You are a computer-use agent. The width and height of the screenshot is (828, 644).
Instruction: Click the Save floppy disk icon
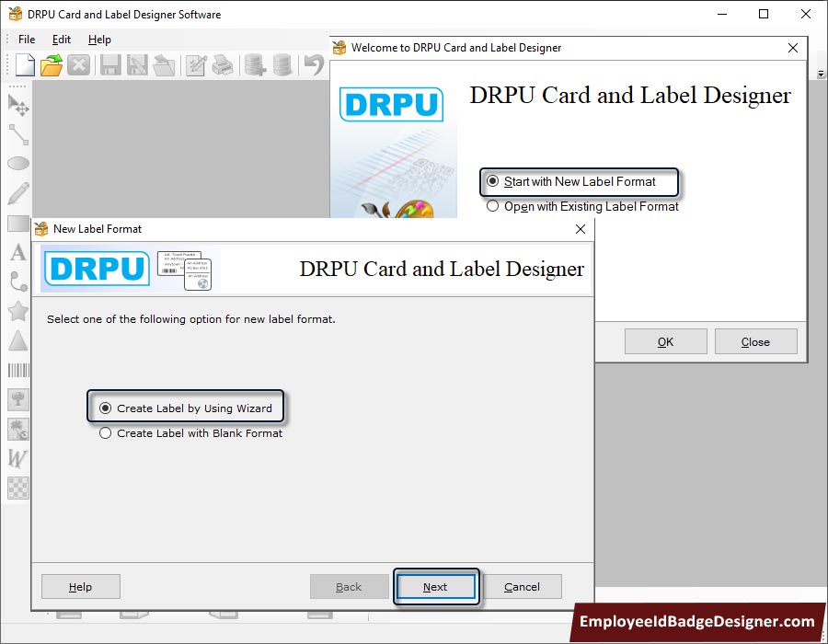pos(111,65)
